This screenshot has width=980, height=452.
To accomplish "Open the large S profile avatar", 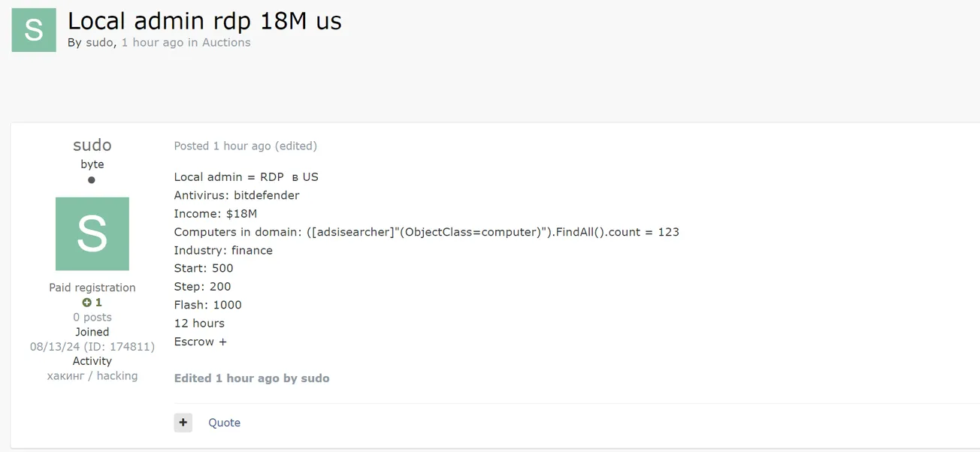I will (92, 234).
